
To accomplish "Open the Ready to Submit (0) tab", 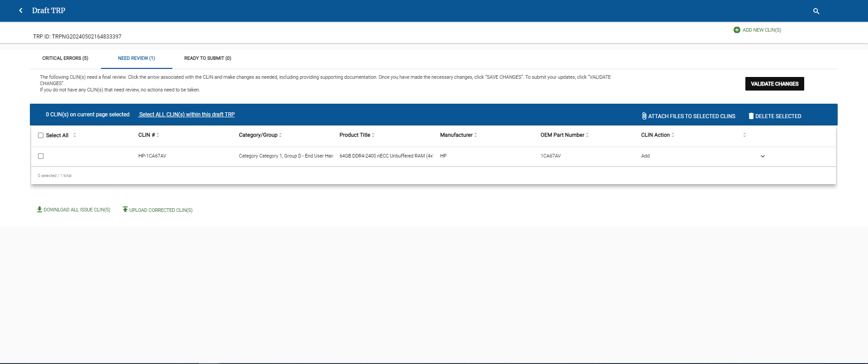I will pyautogui.click(x=207, y=58).
